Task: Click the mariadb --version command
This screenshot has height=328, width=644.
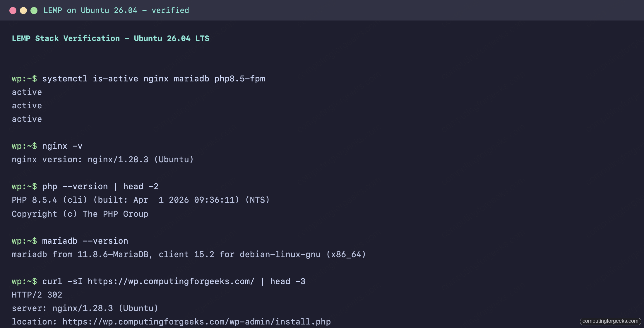Action: coord(85,241)
